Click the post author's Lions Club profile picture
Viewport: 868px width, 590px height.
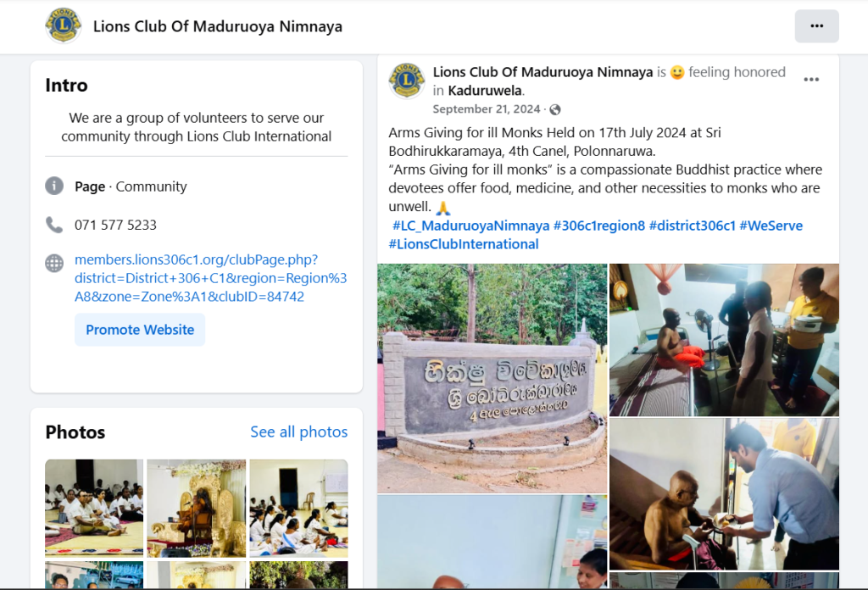407,81
